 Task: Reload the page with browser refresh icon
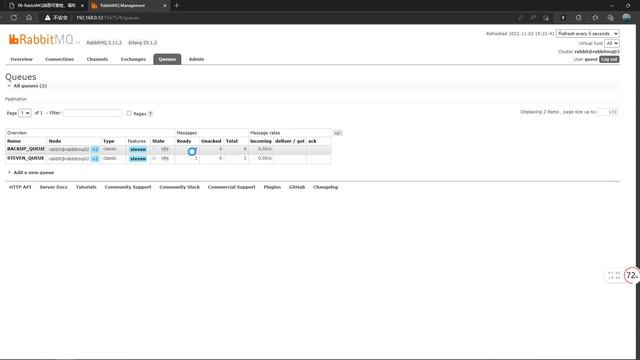click(x=14, y=18)
